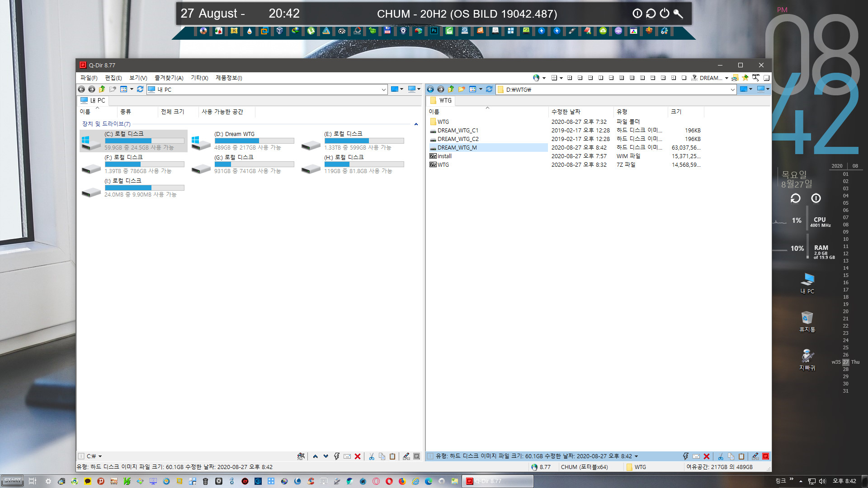Image resolution: width=868 pixels, height=488 pixels.
Task: Collapse the devices and drives group
Action: [416, 124]
